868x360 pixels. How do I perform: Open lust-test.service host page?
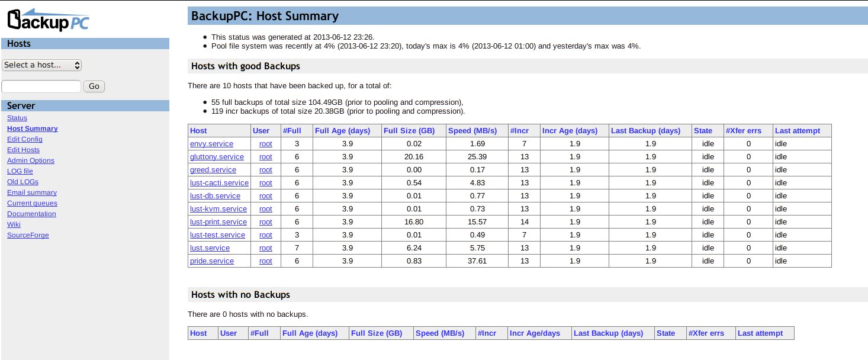[217, 235]
